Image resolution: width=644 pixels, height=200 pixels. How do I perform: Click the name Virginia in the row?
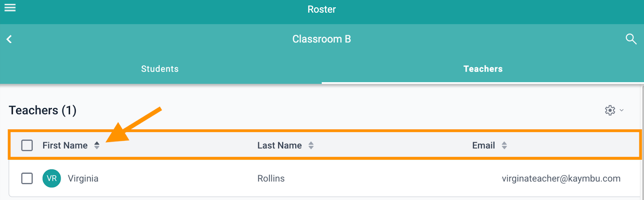point(83,178)
